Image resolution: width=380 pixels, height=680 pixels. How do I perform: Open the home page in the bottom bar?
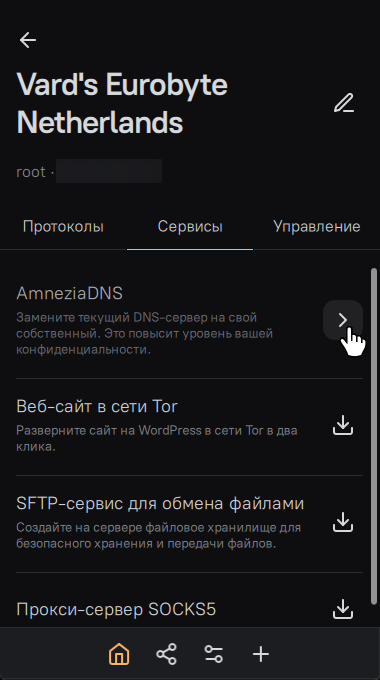click(x=119, y=654)
